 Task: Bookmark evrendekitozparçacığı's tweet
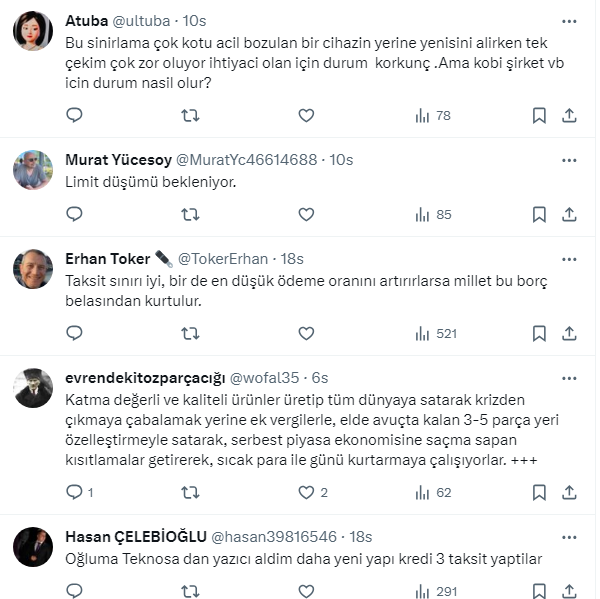point(539,492)
